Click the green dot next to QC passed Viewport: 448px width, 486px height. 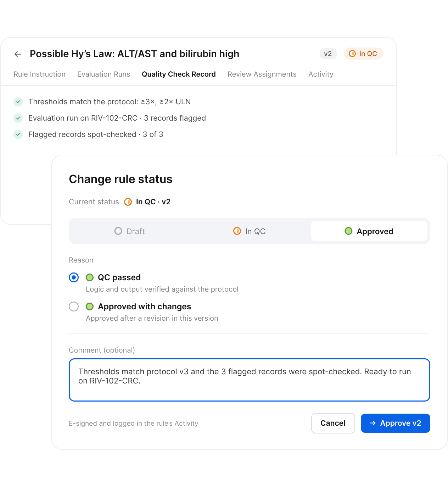pyautogui.click(x=90, y=277)
